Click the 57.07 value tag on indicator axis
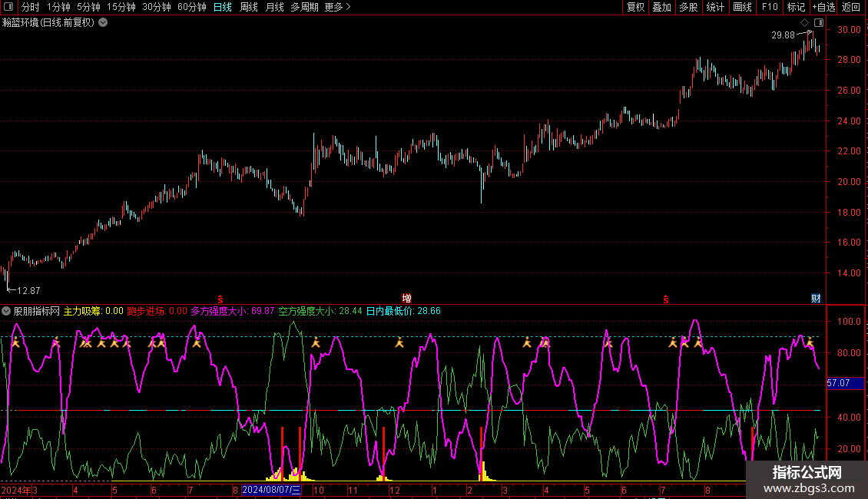Image resolution: width=868 pixels, height=499 pixels. click(x=838, y=382)
